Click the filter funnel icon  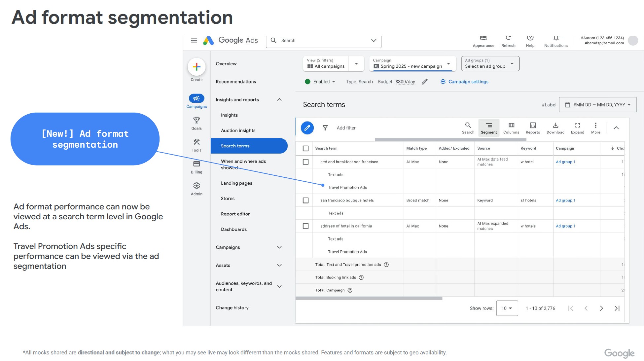coord(325,128)
